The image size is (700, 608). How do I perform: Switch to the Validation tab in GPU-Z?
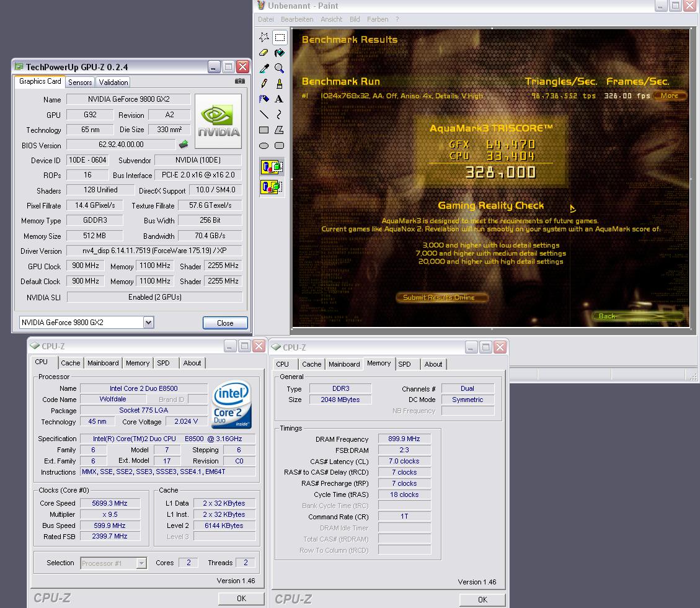click(113, 82)
